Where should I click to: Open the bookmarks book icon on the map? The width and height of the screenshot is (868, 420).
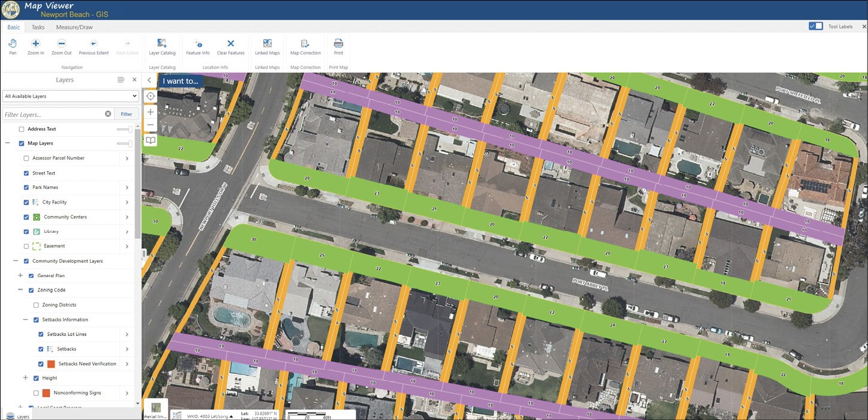(150, 140)
